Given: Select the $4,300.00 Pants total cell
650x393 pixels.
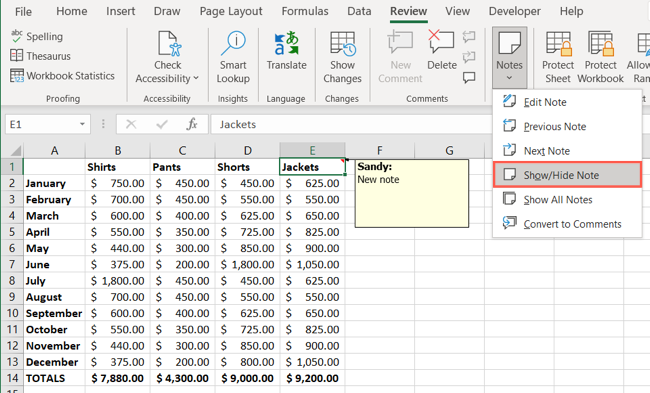Looking at the screenshot, I should 182,378.
